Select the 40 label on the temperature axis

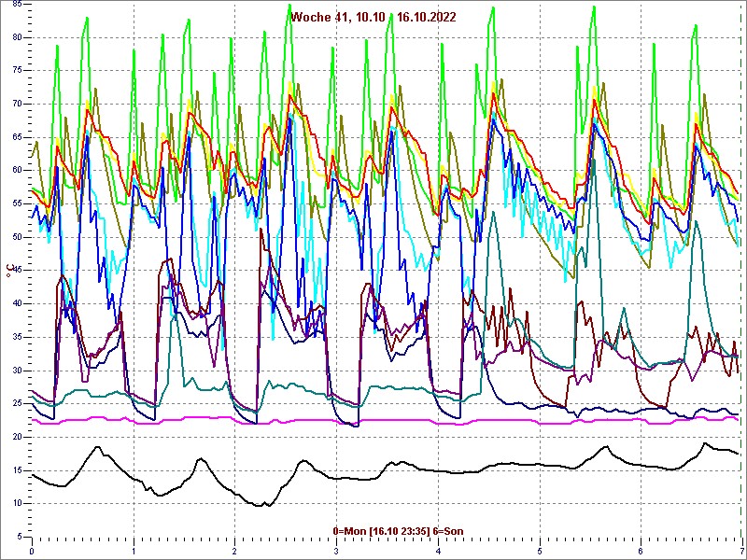pyautogui.click(x=16, y=304)
